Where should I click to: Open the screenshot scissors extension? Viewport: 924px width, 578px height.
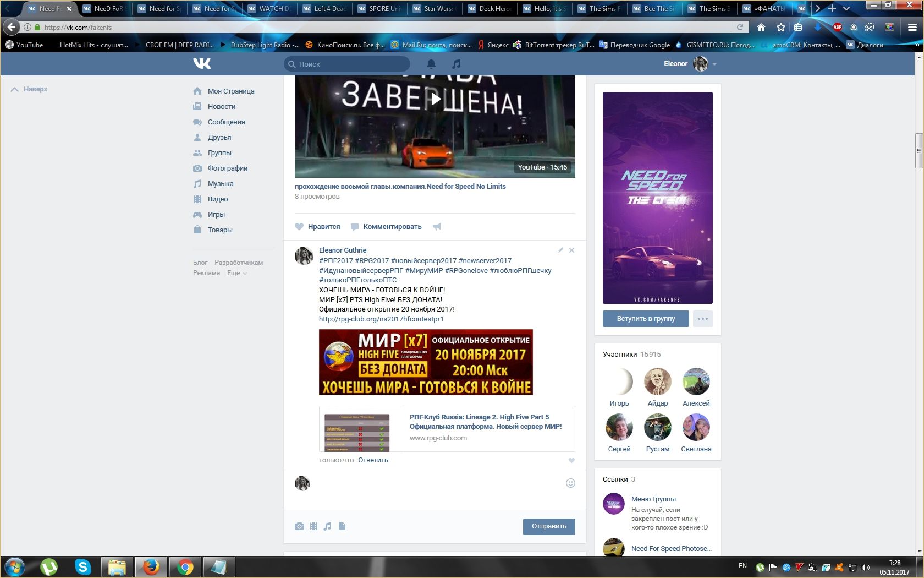coord(870,27)
